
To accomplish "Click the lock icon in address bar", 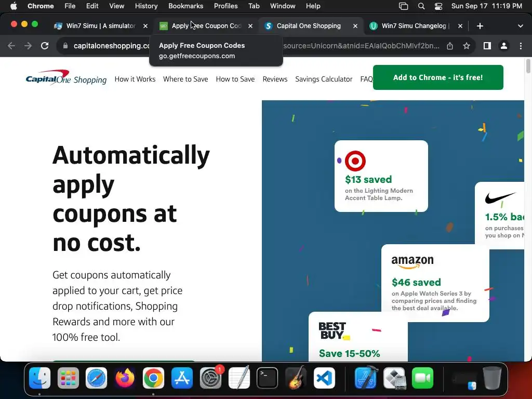I will [65, 46].
